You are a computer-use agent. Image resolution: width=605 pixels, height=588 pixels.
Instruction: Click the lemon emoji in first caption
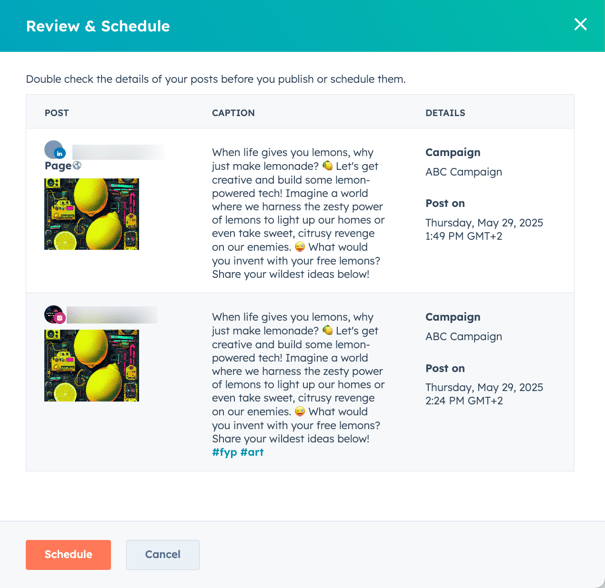pos(328,166)
